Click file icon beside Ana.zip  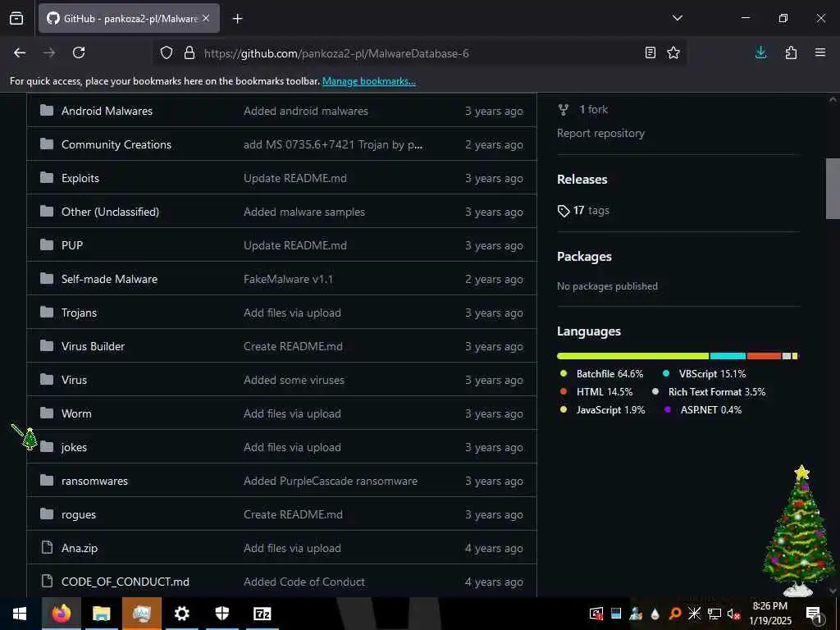pyautogui.click(x=47, y=547)
